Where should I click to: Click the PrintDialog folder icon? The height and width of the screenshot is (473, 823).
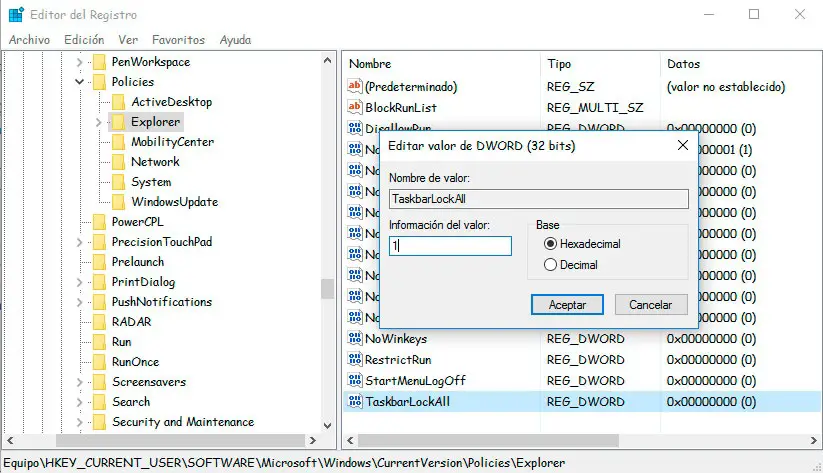click(99, 282)
